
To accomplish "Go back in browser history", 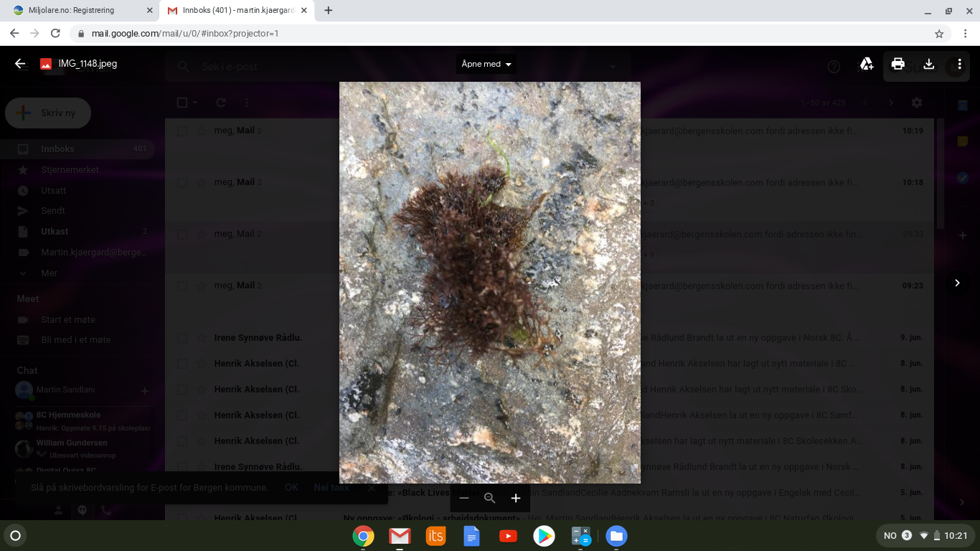I will click(x=14, y=33).
